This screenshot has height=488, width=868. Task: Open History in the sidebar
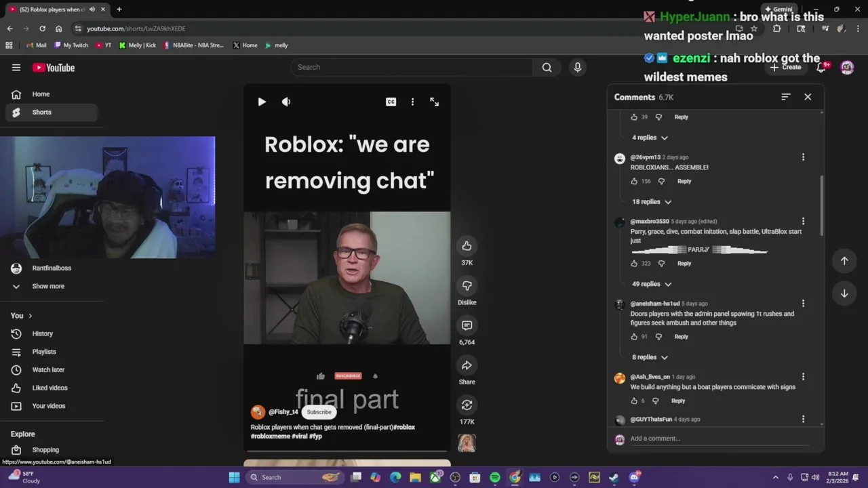52,333
